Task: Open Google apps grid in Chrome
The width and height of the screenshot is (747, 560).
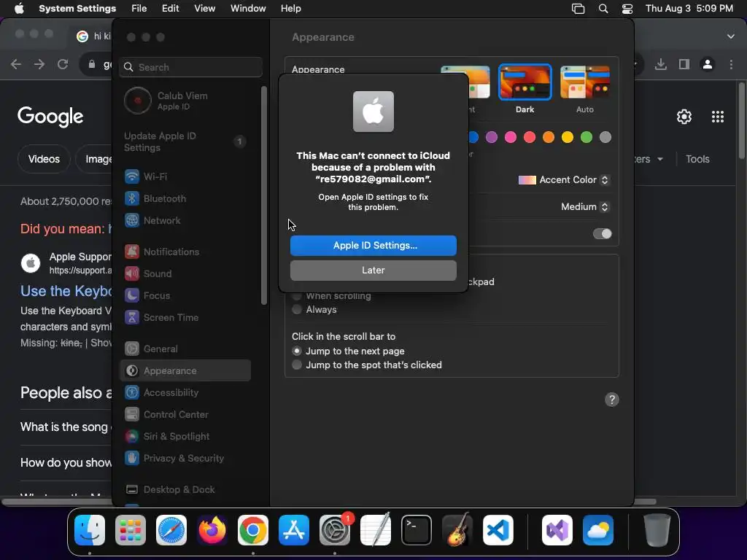Action: [718, 117]
